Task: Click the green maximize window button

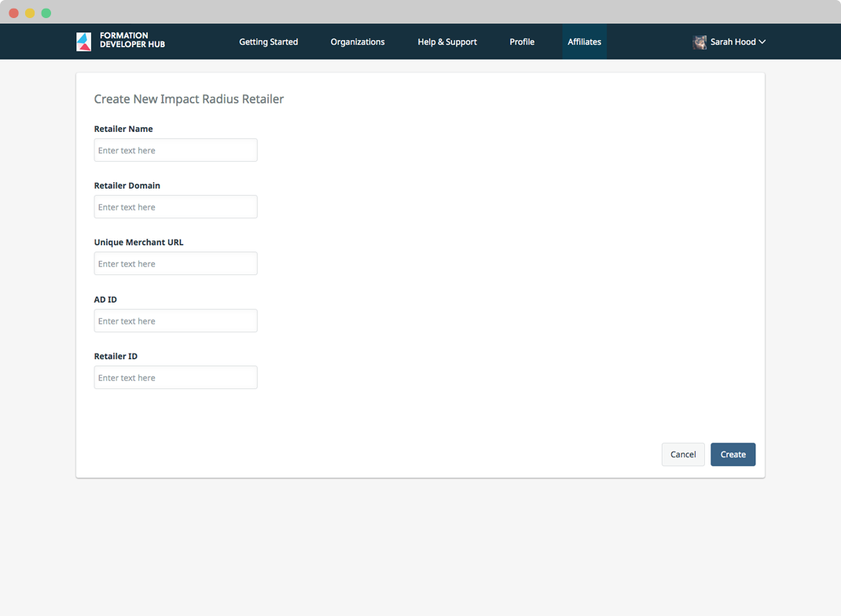Action: tap(46, 13)
